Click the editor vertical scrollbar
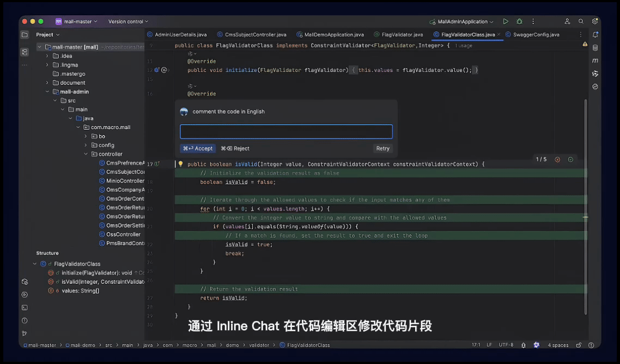Screen dimensions: 620x364 pos(586,207)
